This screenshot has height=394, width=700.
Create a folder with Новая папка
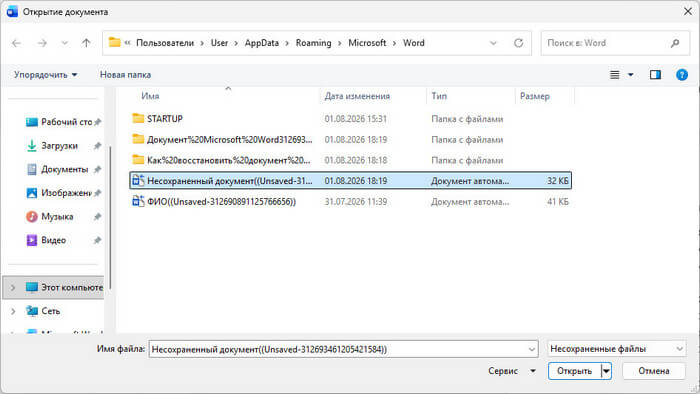click(125, 75)
